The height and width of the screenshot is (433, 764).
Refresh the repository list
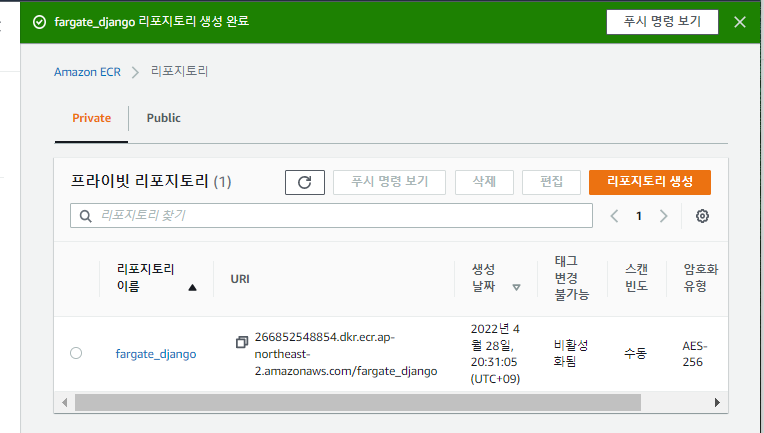[x=305, y=182]
